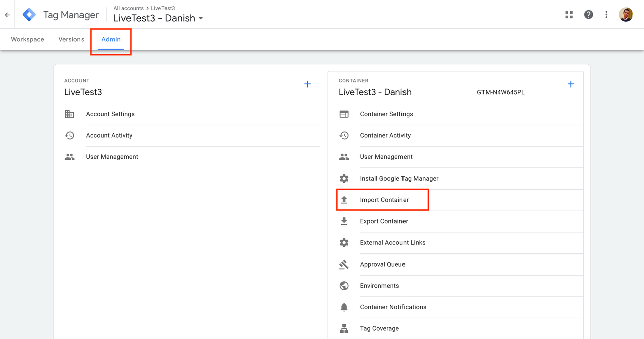Viewport: 644px width, 339px height.
Task: Click the back arrow icon
Action: (7, 15)
